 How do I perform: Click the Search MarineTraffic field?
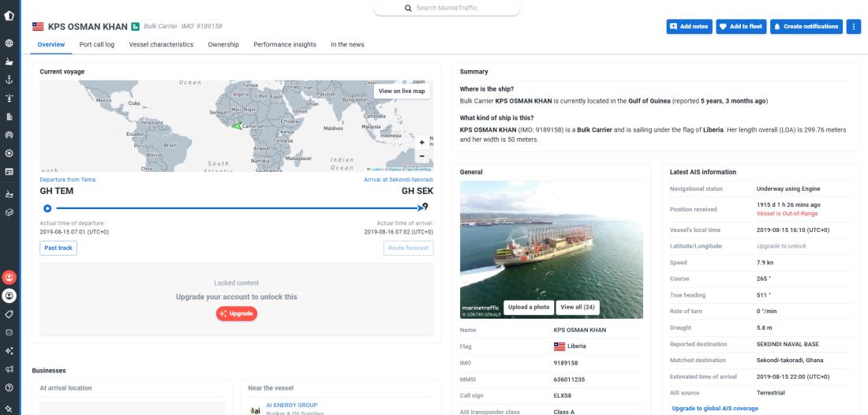pyautogui.click(x=447, y=8)
